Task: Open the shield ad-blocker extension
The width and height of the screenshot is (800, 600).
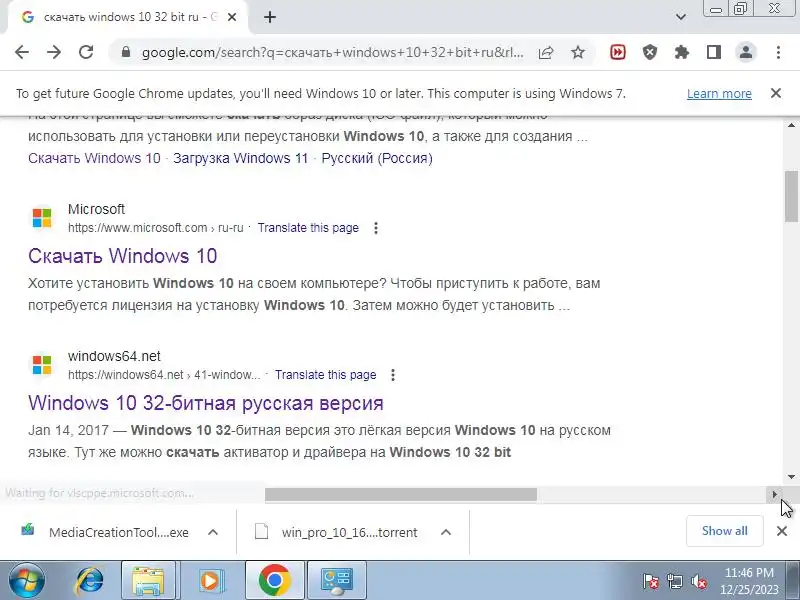Action: pyautogui.click(x=649, y=52)
